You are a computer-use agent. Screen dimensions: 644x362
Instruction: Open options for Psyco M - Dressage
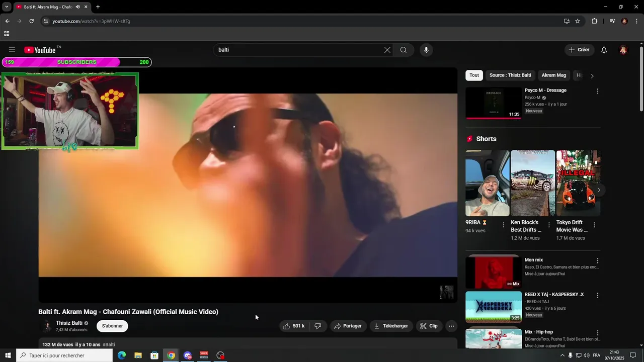tap(598, 91)
